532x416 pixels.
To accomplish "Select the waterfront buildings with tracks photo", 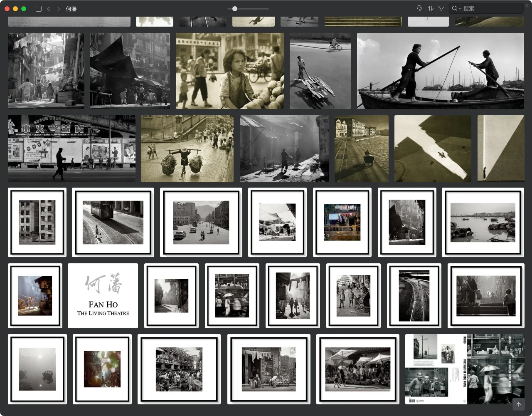I will pos(362,149).
